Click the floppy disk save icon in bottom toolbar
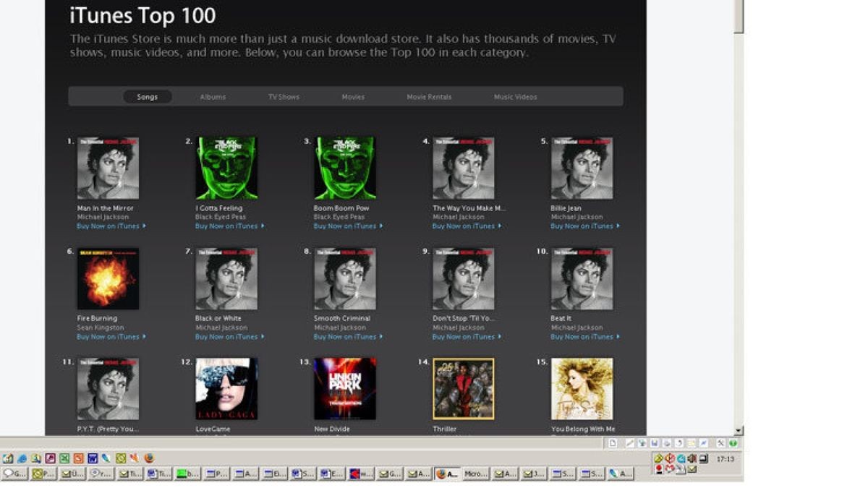The image size is (868, 488). (x=654, y=443)
